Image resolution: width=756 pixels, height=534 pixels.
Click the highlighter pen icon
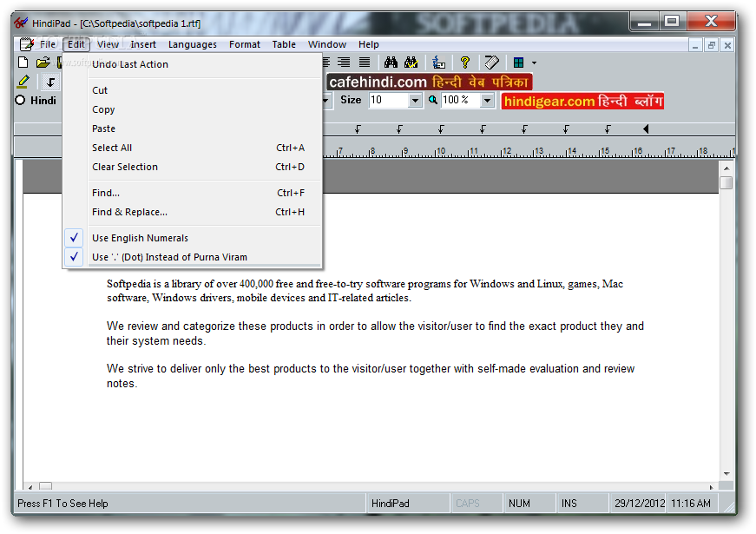[x=23, y=82]
